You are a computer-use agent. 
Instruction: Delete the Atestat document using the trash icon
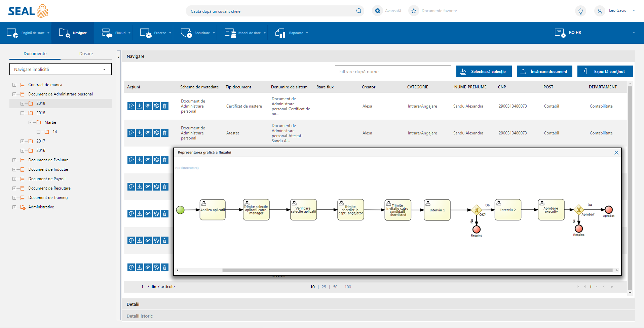pos(165,133)
